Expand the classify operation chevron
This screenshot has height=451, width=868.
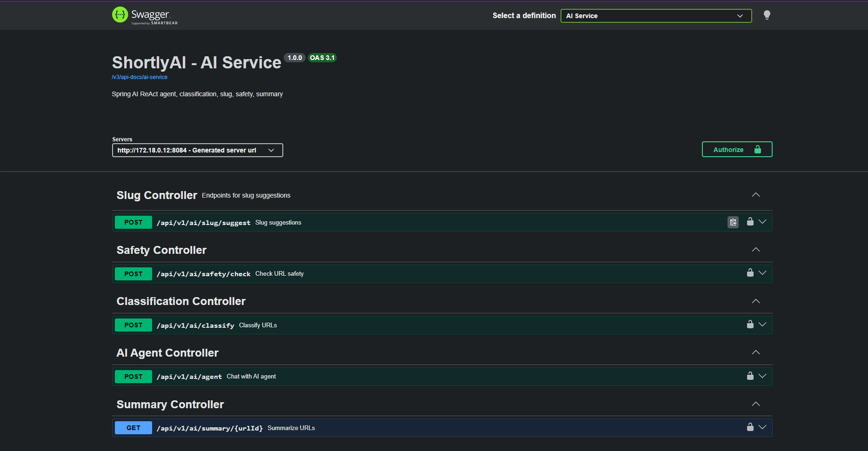(762, 325)
